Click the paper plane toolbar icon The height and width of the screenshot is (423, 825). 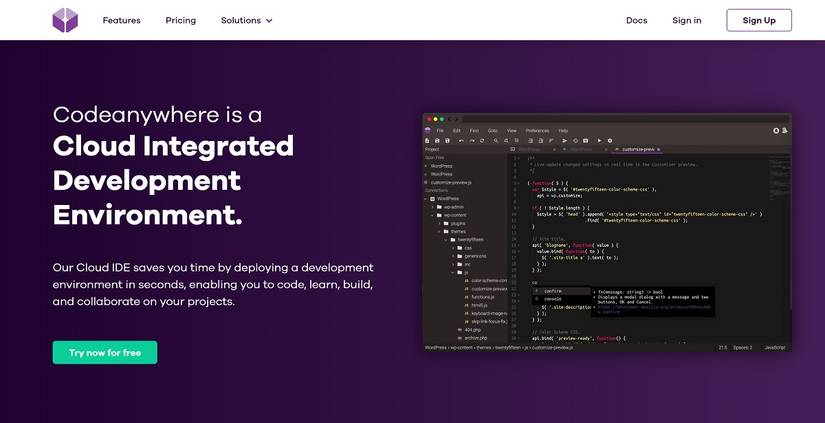pyautogui.click(x=565, y=140)
